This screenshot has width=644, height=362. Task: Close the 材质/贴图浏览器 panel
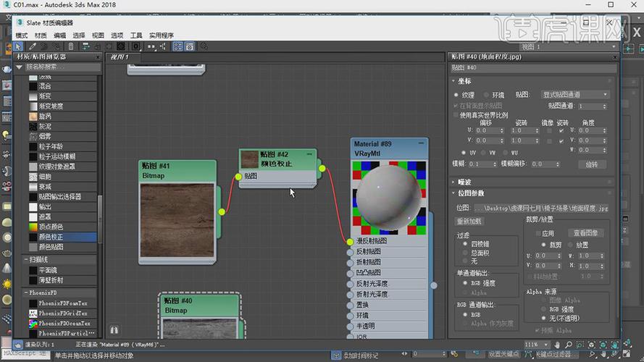click(98, 56)
